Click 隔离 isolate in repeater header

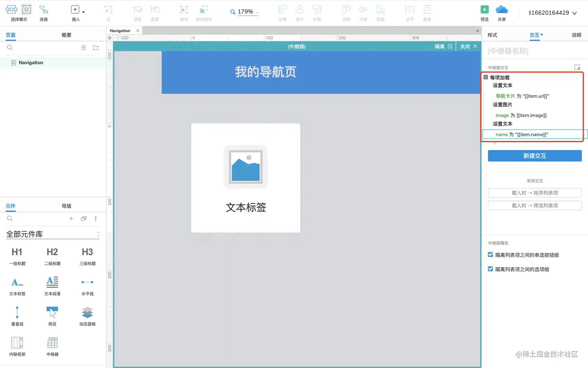(443, 46)
